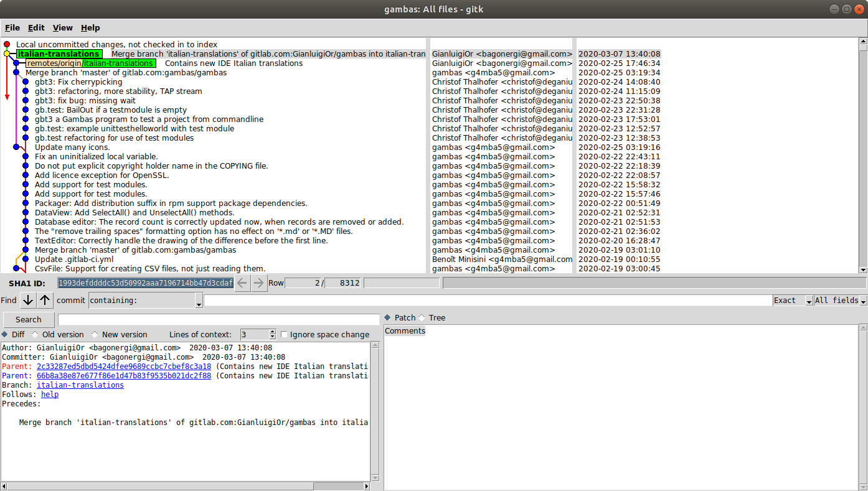The height and width of the screenshot is (491, 868).
Task: Click the red uncommitted changes graph node
Action: 7,45
